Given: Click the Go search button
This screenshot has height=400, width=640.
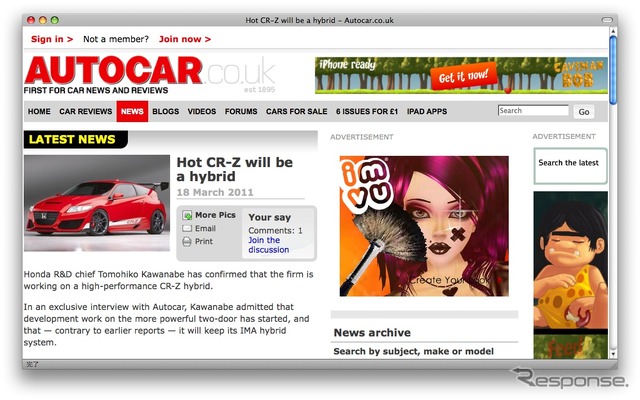Looking at the screenshot, I should click(584, 112).
